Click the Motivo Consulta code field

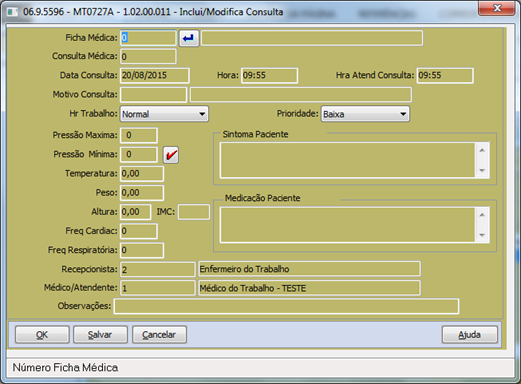click(153, 95)
